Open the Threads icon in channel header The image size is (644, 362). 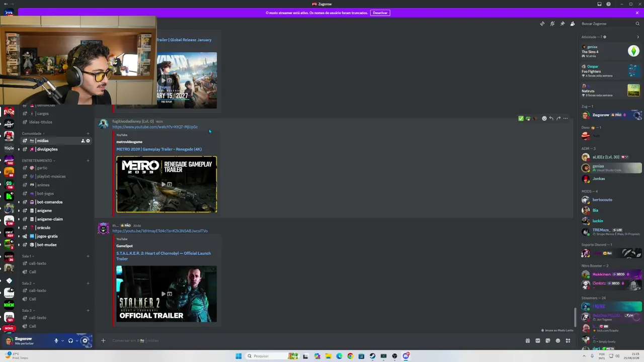pos(542,24)
